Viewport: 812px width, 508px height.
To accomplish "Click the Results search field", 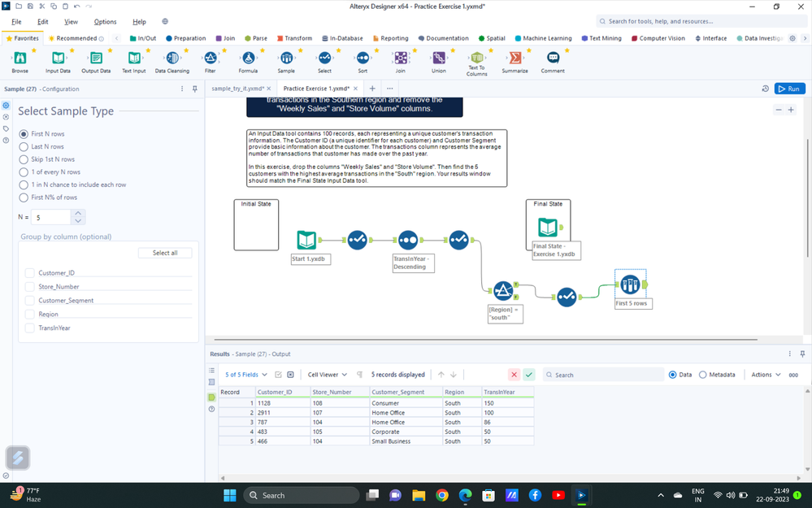I will (603, 375).
